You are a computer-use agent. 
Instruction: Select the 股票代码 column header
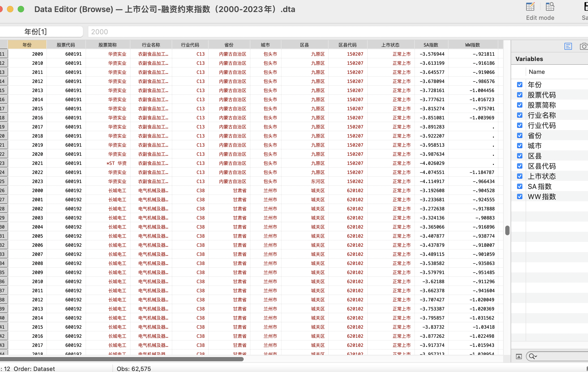point(66,45)
